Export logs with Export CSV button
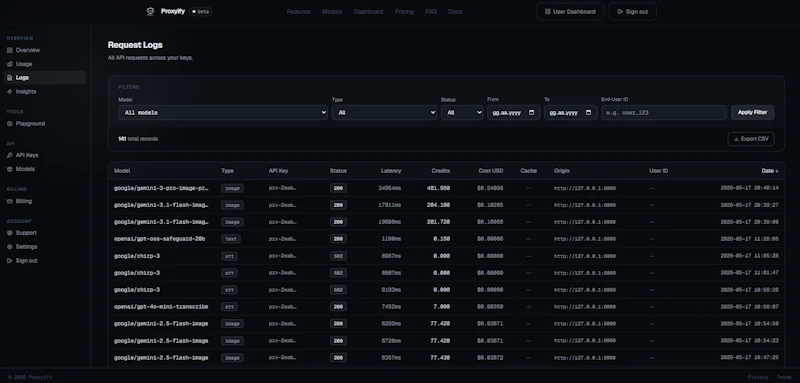 click(x=751, y=139)
